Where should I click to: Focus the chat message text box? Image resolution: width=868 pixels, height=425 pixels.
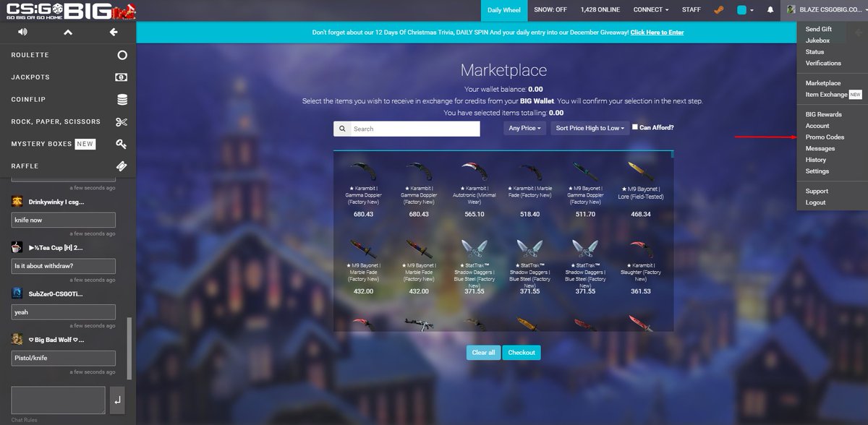pos(59,400)
